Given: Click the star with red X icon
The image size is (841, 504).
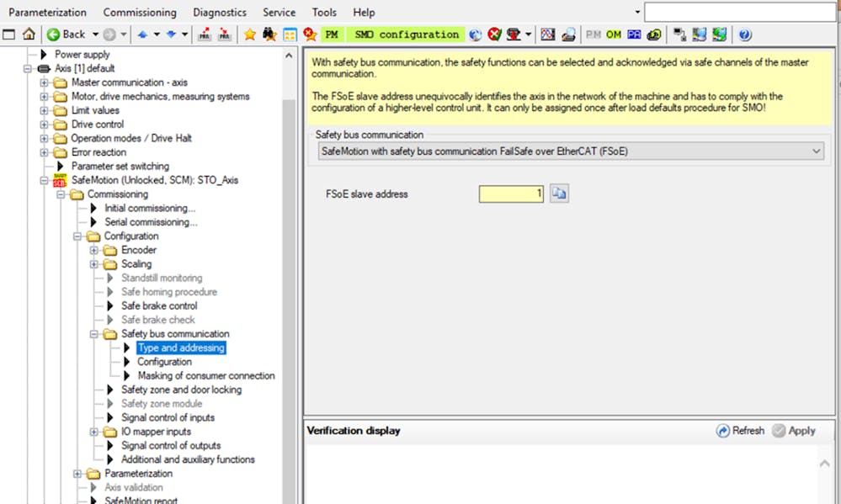Looking at the screenshot, I should 310,34.
